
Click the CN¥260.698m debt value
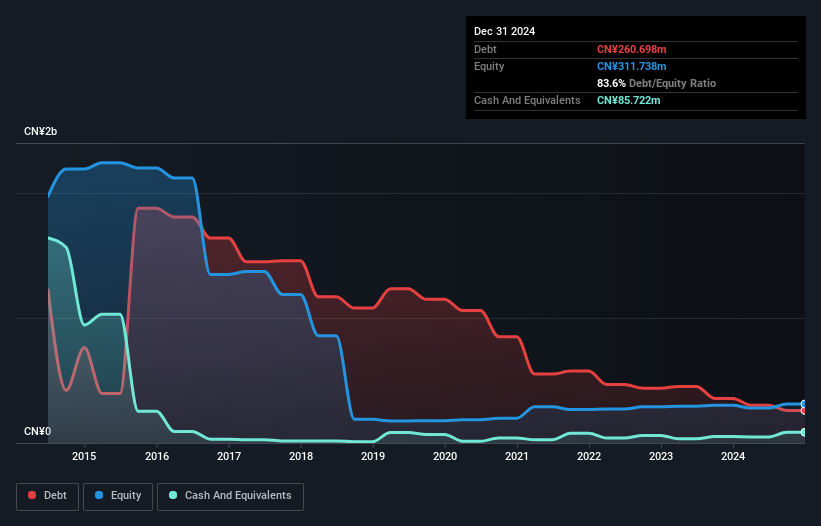coord(631,49)
